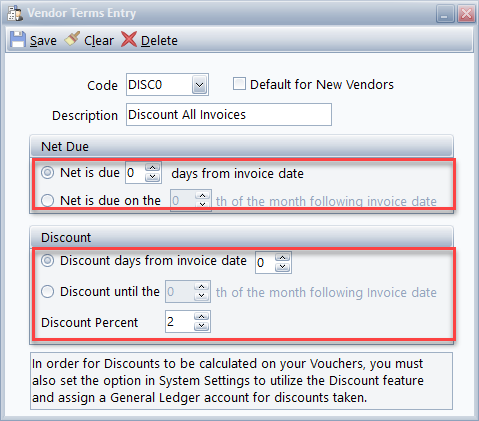This screenshot has height=421, width=479.
Task: Click the Save label in the toolbar
Action: [43, 41]
